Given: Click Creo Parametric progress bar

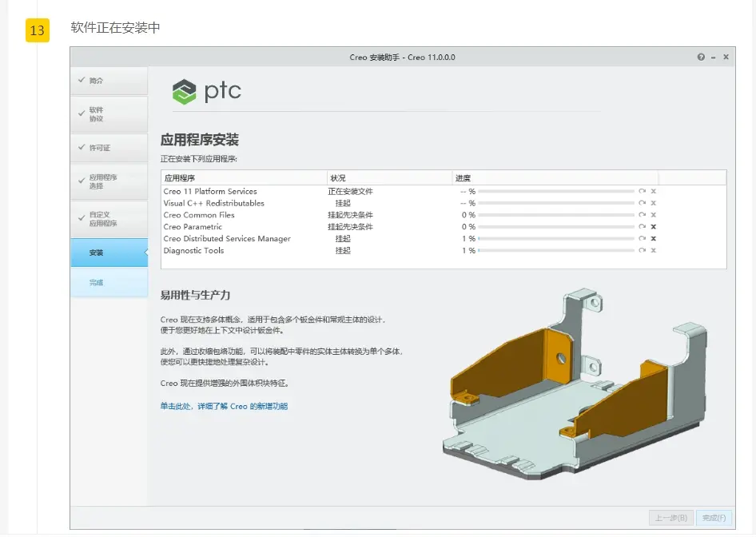Looking at the screenshot, I should (x=556, y=227).
